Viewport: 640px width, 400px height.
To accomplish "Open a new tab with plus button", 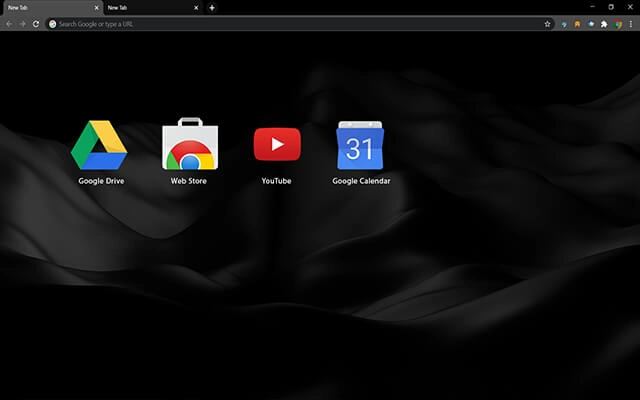I will click(212, 8).
